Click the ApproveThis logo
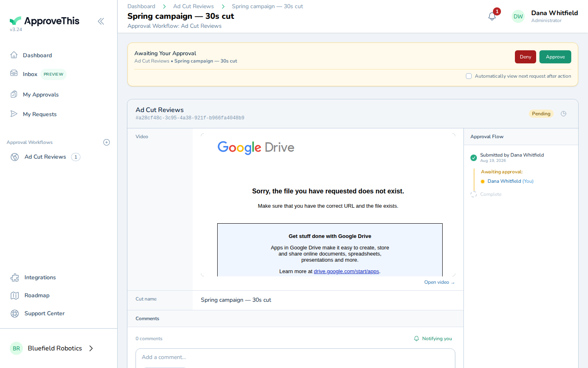 45,21
